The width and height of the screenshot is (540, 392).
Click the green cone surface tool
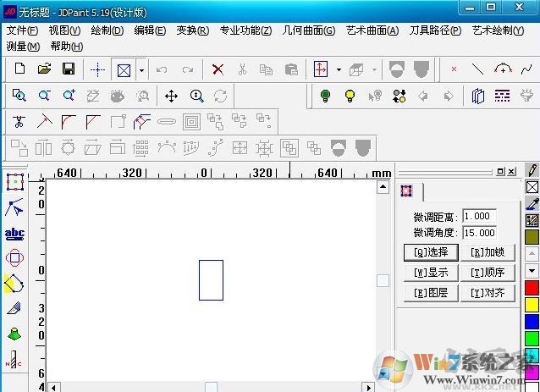click(x=14, y=334)
